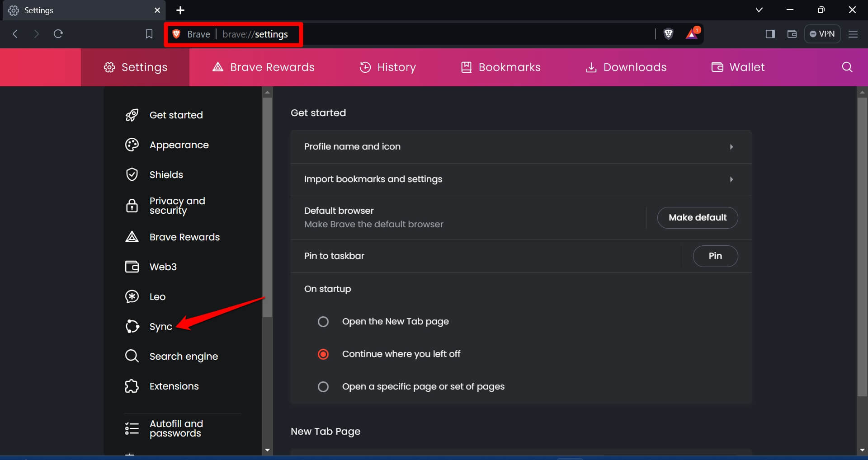Select Continue where you left off
The width and height of the screenshot is (868, 460).
tap(323, 354)
